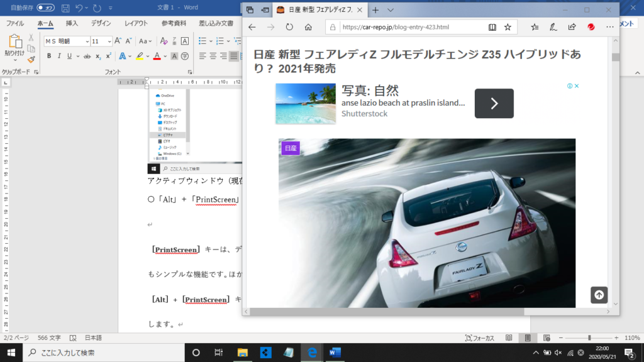Increase the font size with the grow-font icon
644x362 pixels.
(x=118, y=41)
